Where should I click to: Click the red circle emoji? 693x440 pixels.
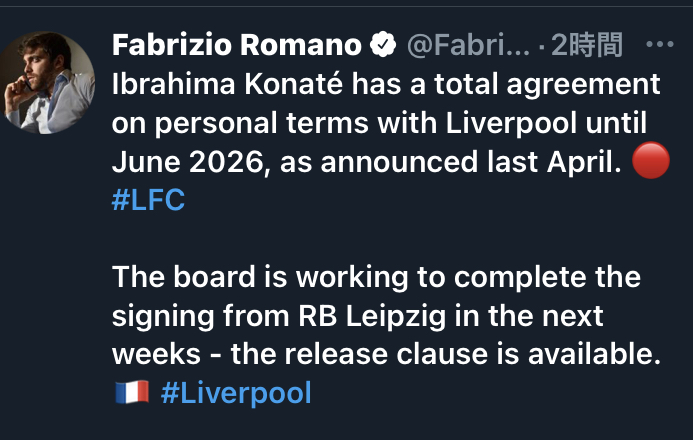(651, 162)
